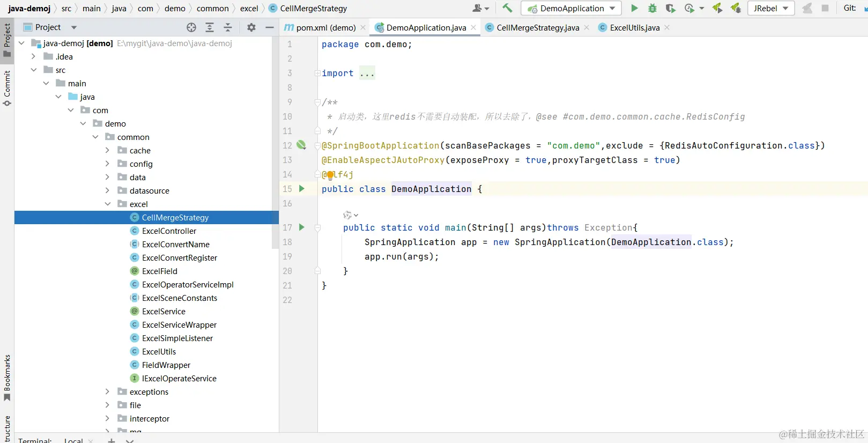Collapse the common folder
The image size is (868, 443).
click(95, 137)
